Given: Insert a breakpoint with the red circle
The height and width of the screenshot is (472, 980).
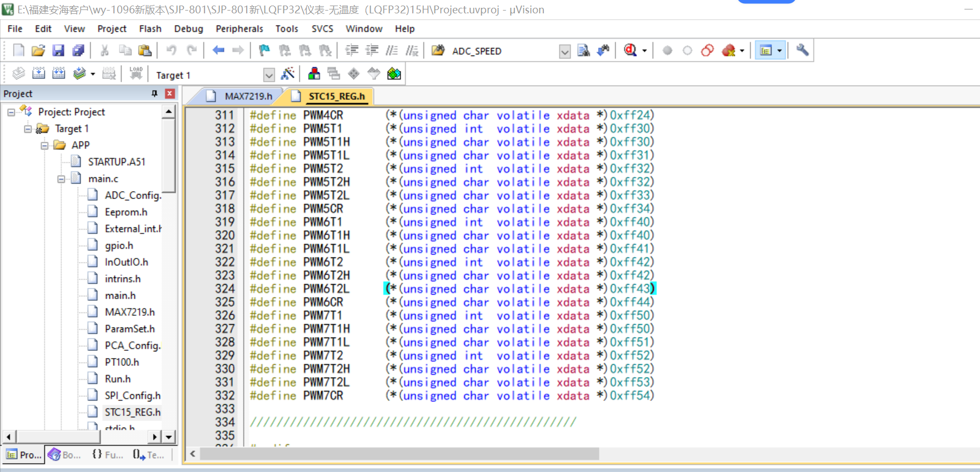Looking at the screenshot, I should pos(667,51).
